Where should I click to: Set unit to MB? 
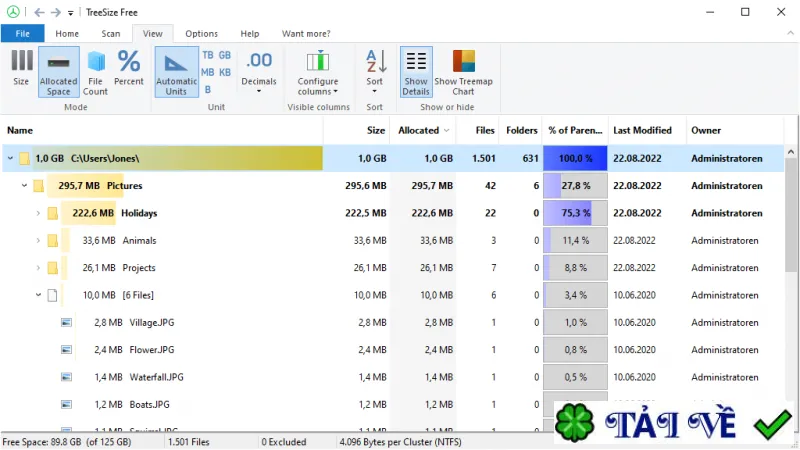(208, 72)
